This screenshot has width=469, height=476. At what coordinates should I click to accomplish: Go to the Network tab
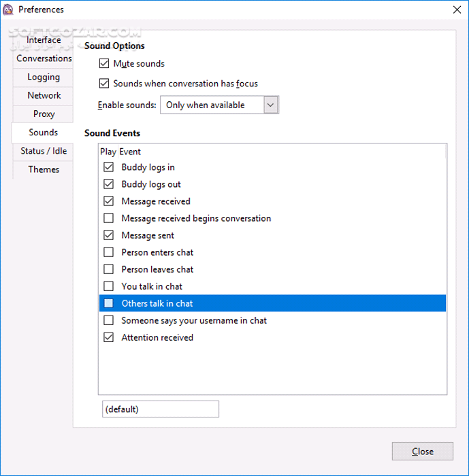pos(44,95)
